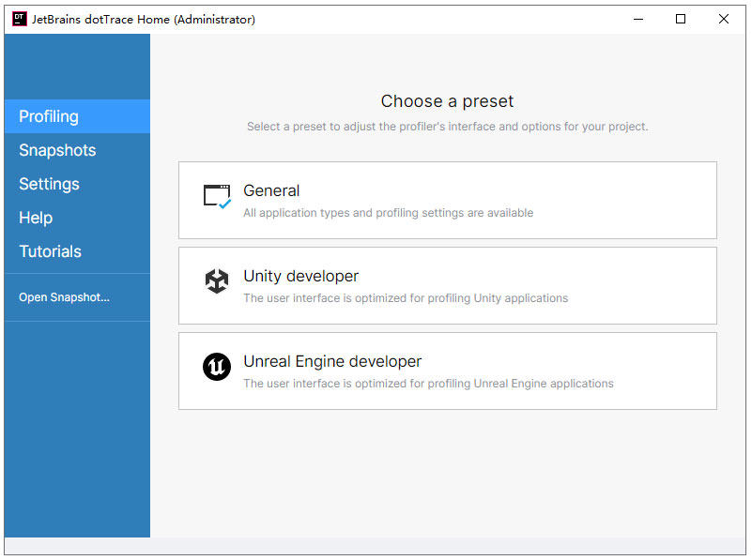Minimize the dotTrace window
This screenshot has width=752, height=560.
(x=638, y=19)
